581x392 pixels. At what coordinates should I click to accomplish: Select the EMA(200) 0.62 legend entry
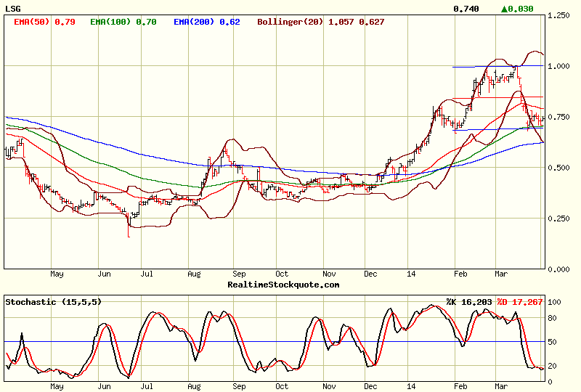(207, 22)
